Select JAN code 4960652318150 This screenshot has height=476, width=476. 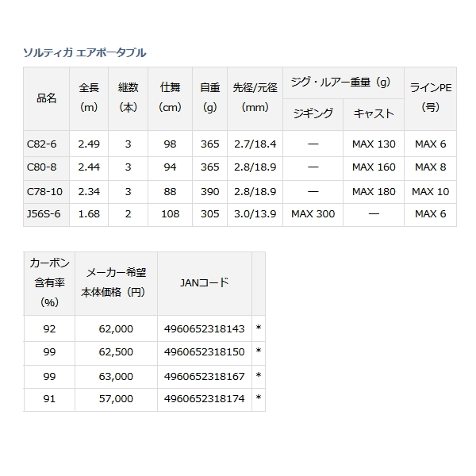205,351
